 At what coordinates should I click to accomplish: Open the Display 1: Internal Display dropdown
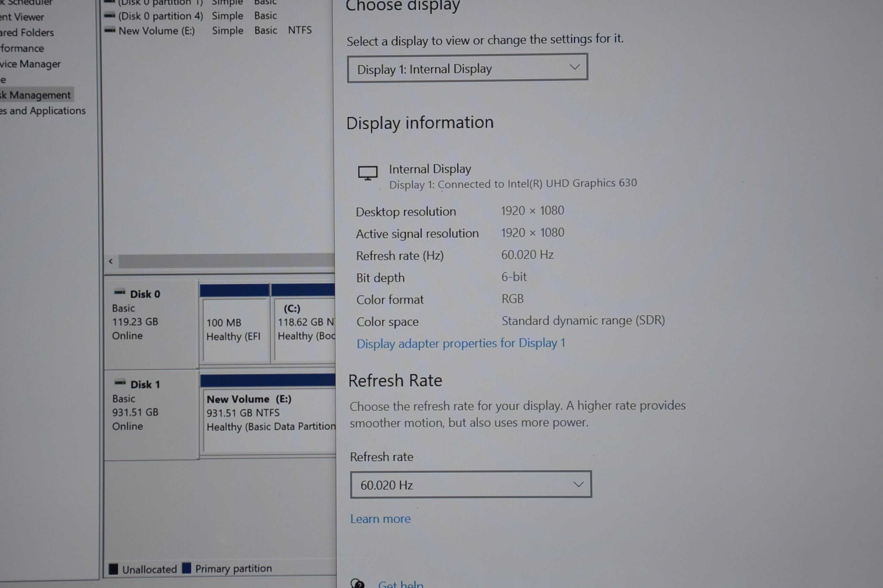coord(467,68)
